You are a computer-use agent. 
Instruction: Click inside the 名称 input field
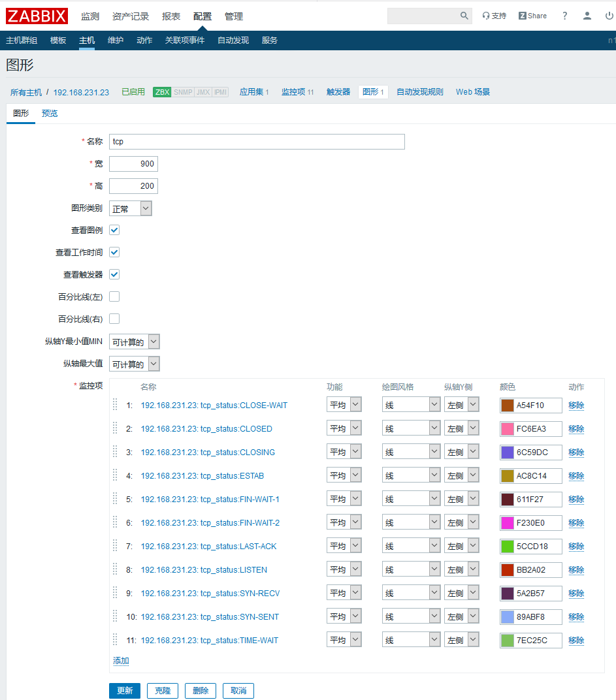click(255, 142)
